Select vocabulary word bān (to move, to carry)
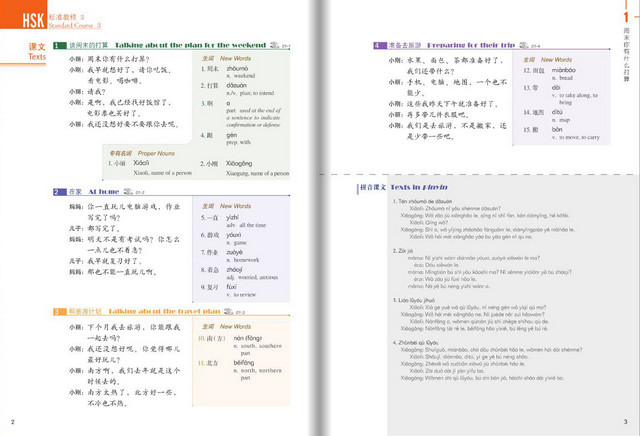 557,129
